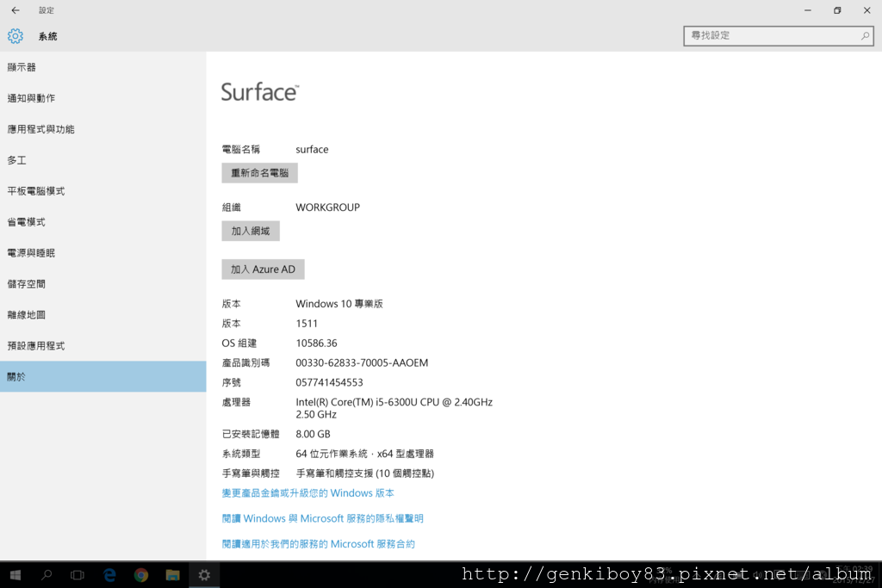Screen dimensions: 882x588
Task: Minimize the Settings window
Action: (x=808, y=10)
